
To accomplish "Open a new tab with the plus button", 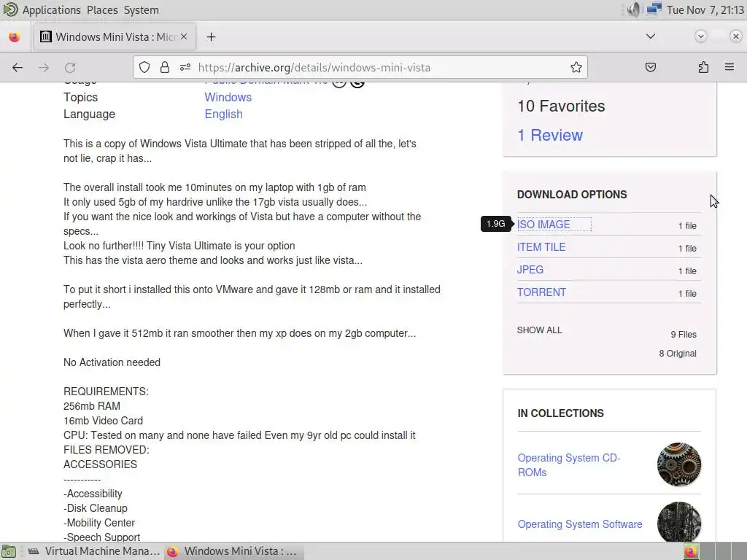I will (211, 37).
